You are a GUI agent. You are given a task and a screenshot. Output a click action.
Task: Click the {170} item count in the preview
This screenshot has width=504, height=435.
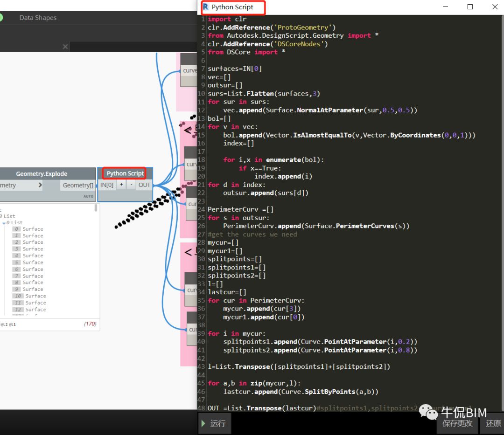click(90, 324)
